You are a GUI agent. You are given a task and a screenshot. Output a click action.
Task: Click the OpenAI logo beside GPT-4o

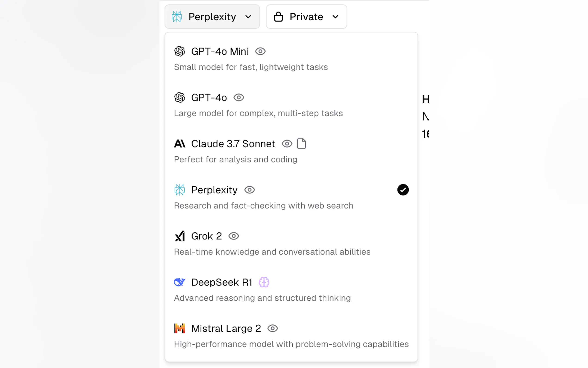pos(180,98)
